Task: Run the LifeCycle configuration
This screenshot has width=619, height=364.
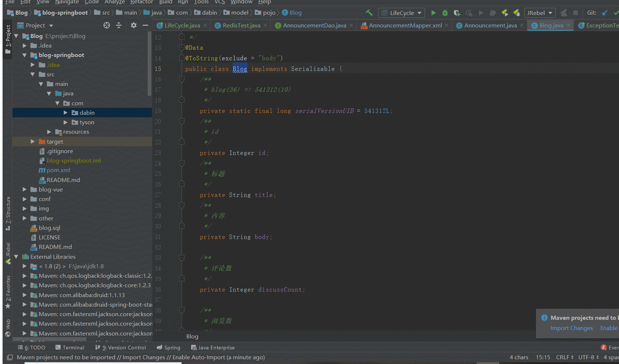Action: 433,13
